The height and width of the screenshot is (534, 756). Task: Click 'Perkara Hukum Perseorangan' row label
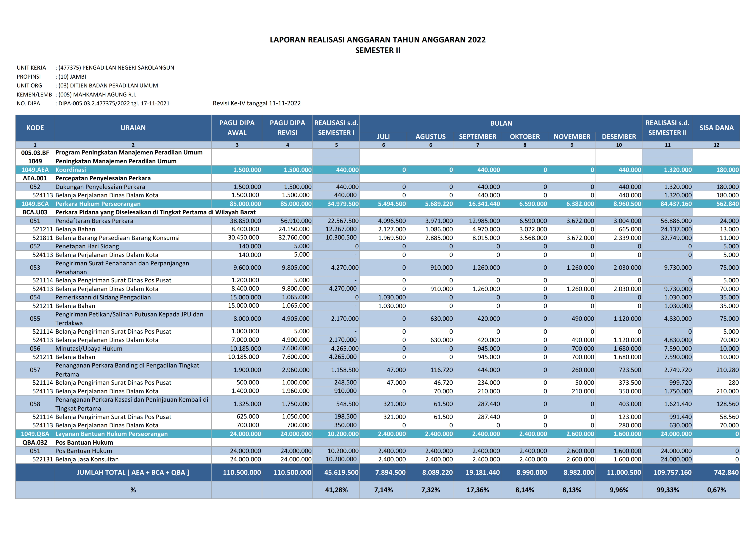tap(98, 204)
